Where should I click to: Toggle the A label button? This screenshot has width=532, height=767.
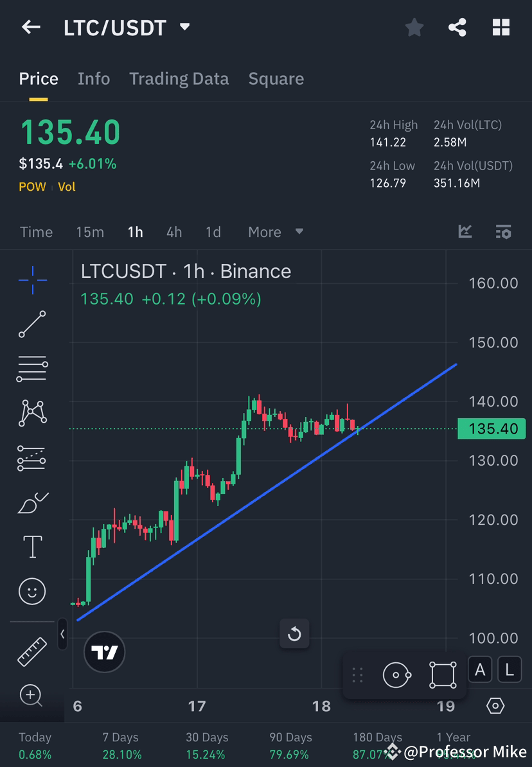coord(479,669)
